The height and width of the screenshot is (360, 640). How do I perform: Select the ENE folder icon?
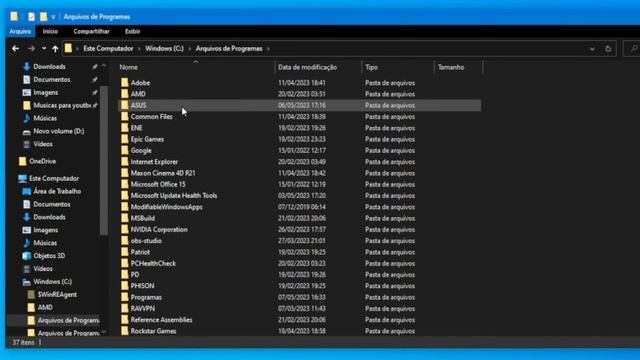click(124, 128)
